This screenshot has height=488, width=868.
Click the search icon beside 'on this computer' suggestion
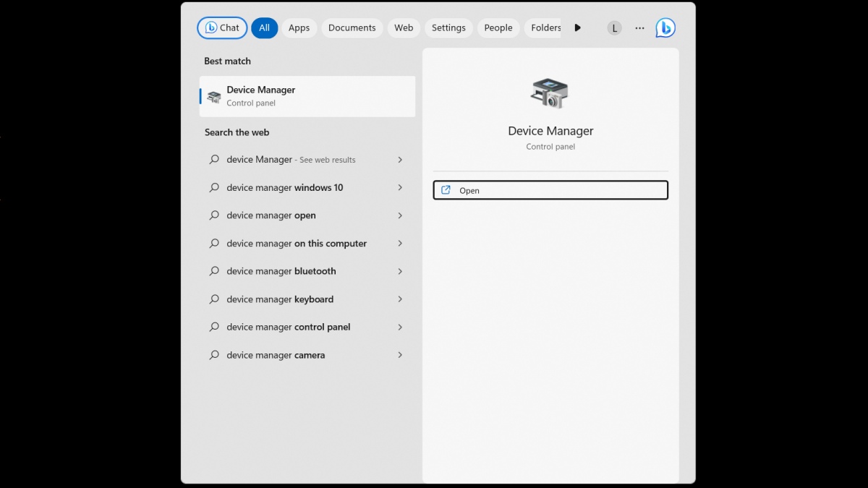214,244
